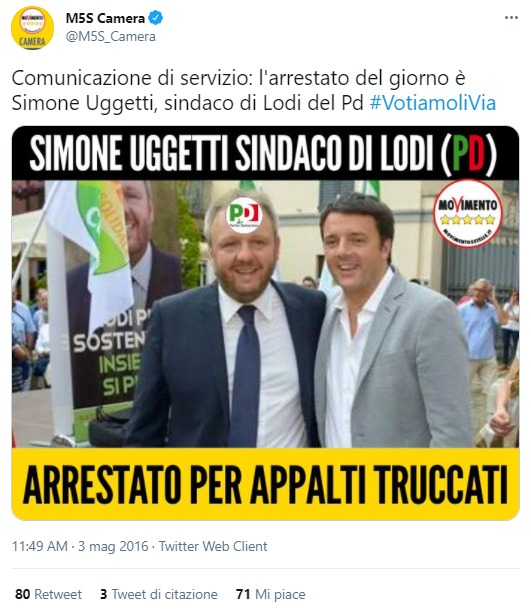The image size is (531, 612).
Task: Click the round PD logo sticker
Action: (244, 215)
